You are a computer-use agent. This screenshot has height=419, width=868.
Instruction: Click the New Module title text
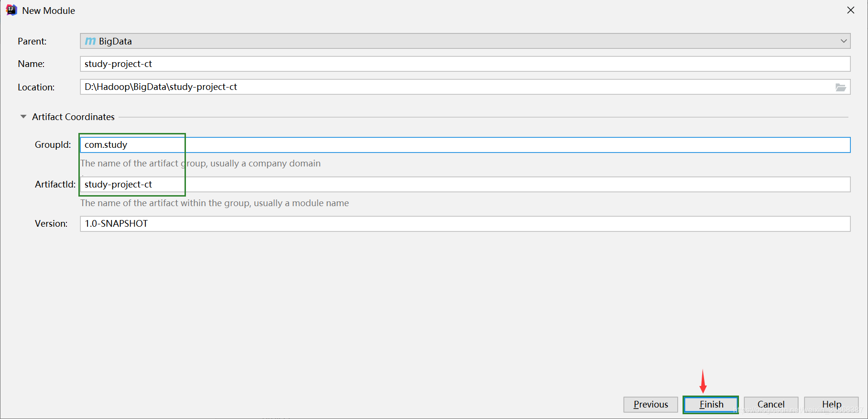point(48,11)
